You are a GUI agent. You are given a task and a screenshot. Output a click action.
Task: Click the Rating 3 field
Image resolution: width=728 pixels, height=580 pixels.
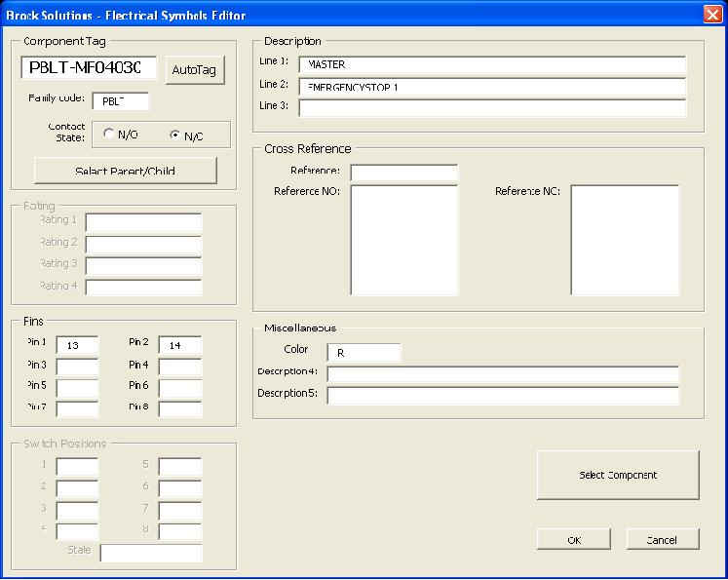tap(143, 266)
